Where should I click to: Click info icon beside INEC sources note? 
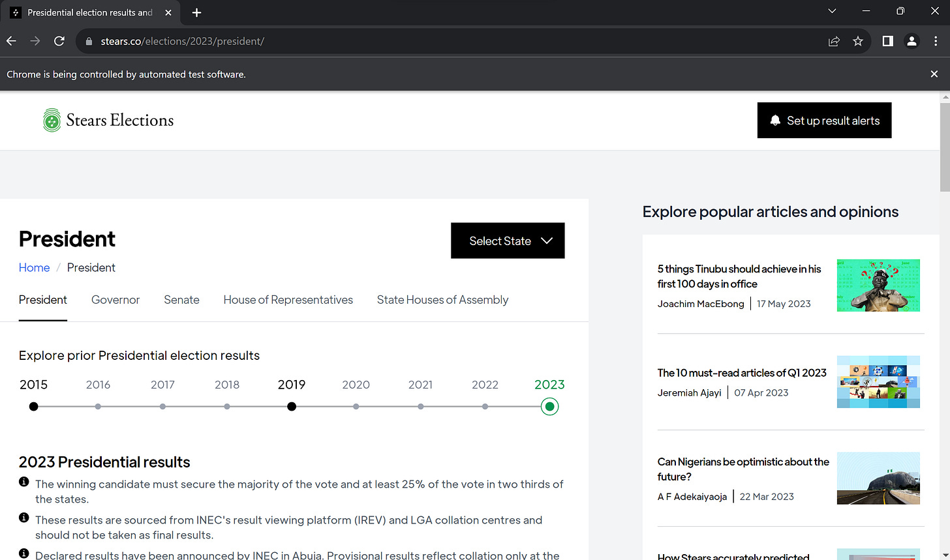[x=24, y=518]
